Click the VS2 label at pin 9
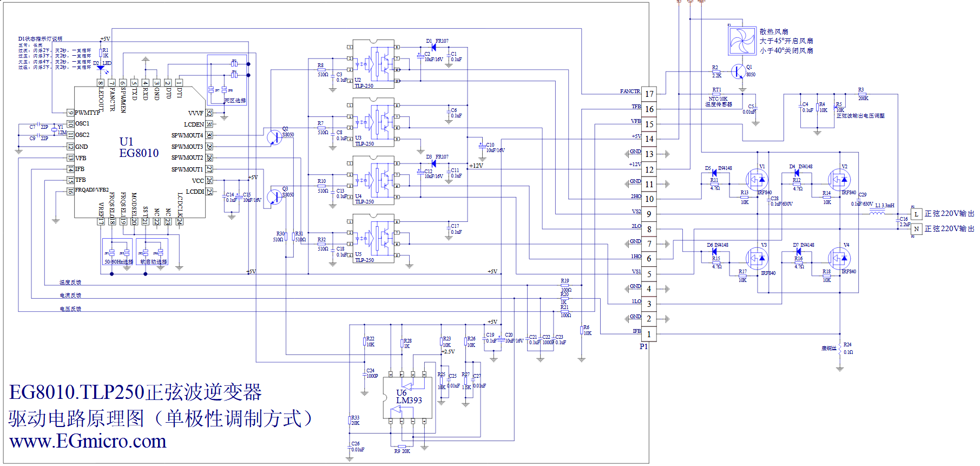 [x=636, y=212]
